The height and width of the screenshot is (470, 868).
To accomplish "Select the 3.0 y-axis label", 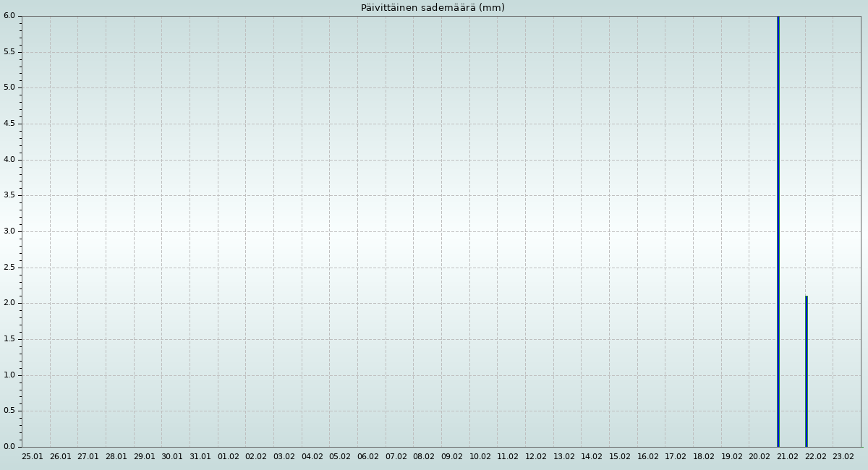I will [9, 231].
